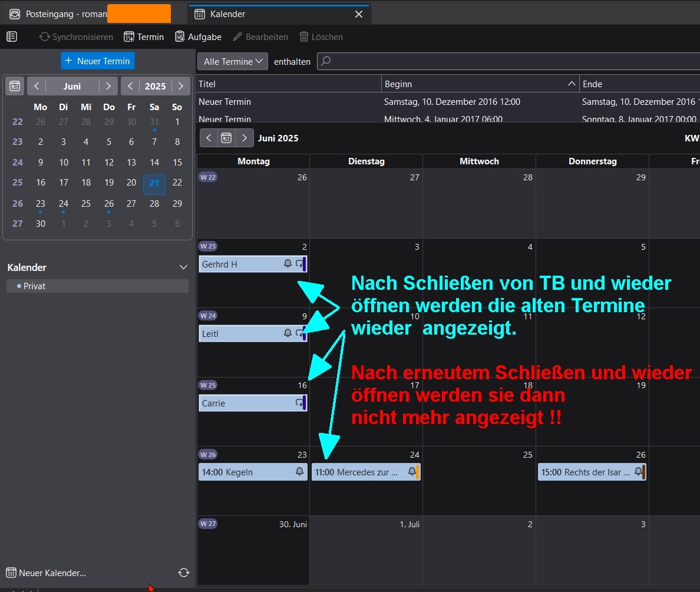Image resolution: width=700 pixels, height=592 pixels.
Task: Collapse the Kalender section chevron
Action: point(183,267)
